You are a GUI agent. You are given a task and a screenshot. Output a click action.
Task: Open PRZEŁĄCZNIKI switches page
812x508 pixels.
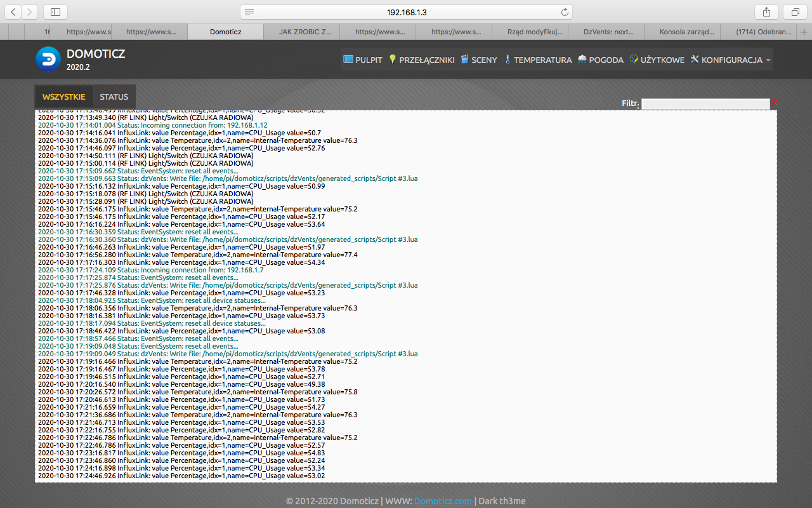click(x=422, y=60)
